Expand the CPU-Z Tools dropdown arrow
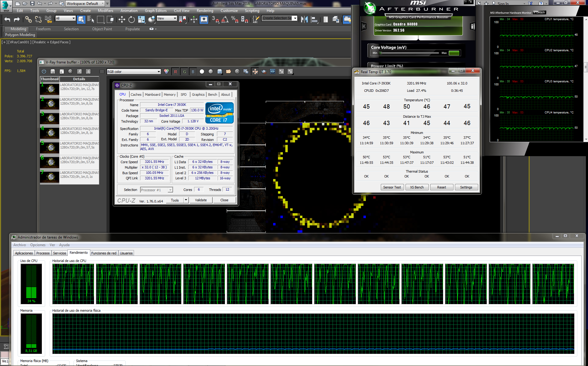The height and width of the screenshot is (366, 588). [186, 200]
